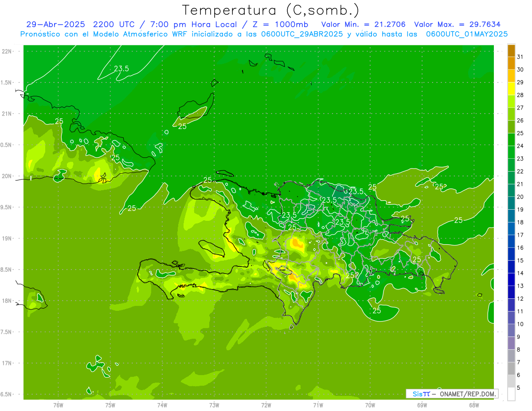
Task: Click the 71W longitude axis label
Action: pos(318,405)
